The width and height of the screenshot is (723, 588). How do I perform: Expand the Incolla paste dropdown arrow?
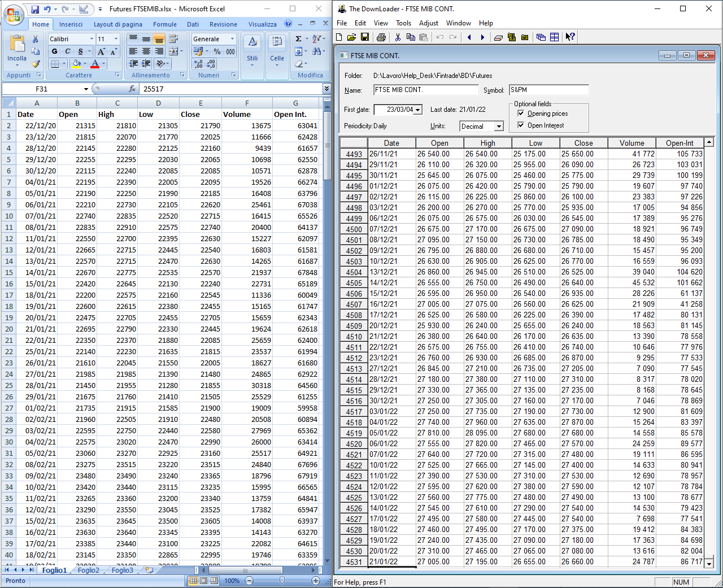point(17,64)
